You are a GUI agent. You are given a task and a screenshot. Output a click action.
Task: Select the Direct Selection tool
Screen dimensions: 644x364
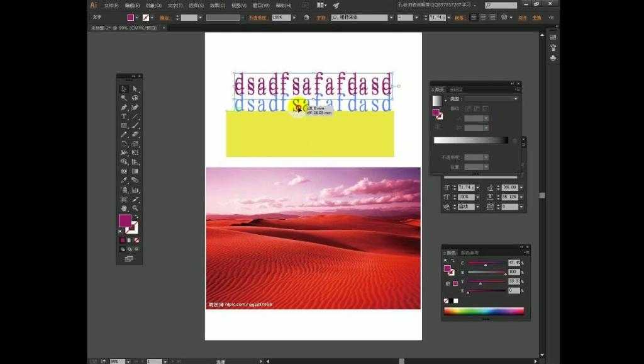point(135,89)
